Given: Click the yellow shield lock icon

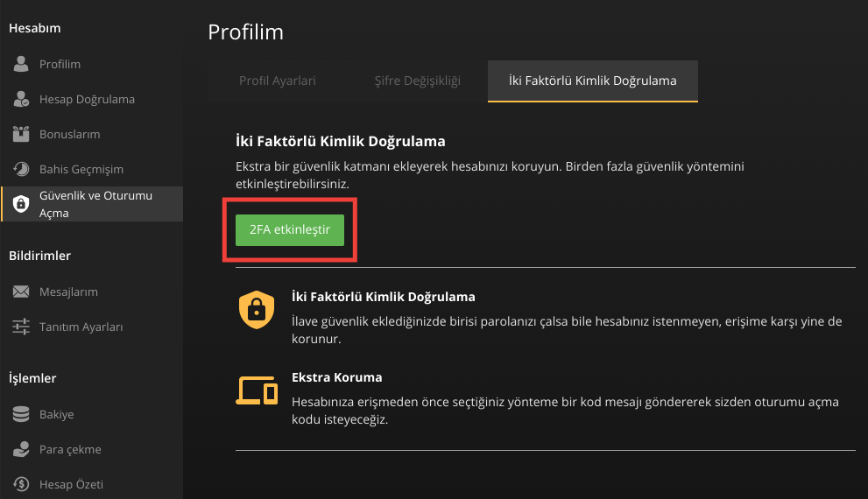Looking at the screenshot, I should [x=256, y=310].
